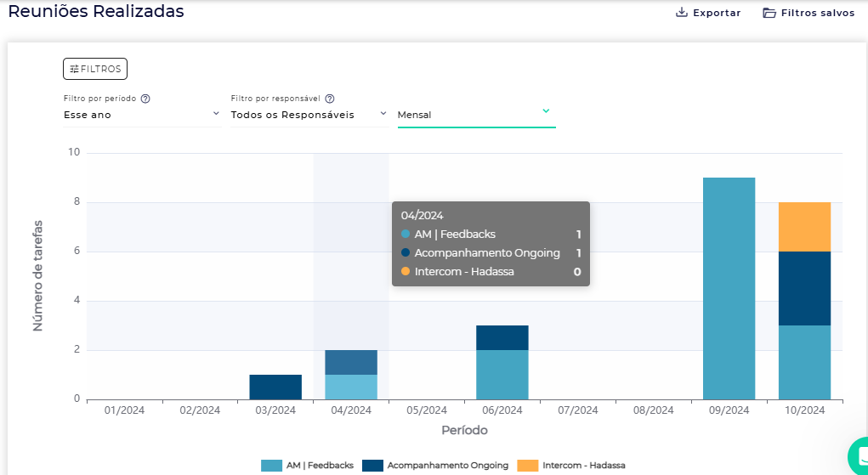Click the light blue segment of 06/2024 bar
Screen dimensions: 868x475
point(502,375)
